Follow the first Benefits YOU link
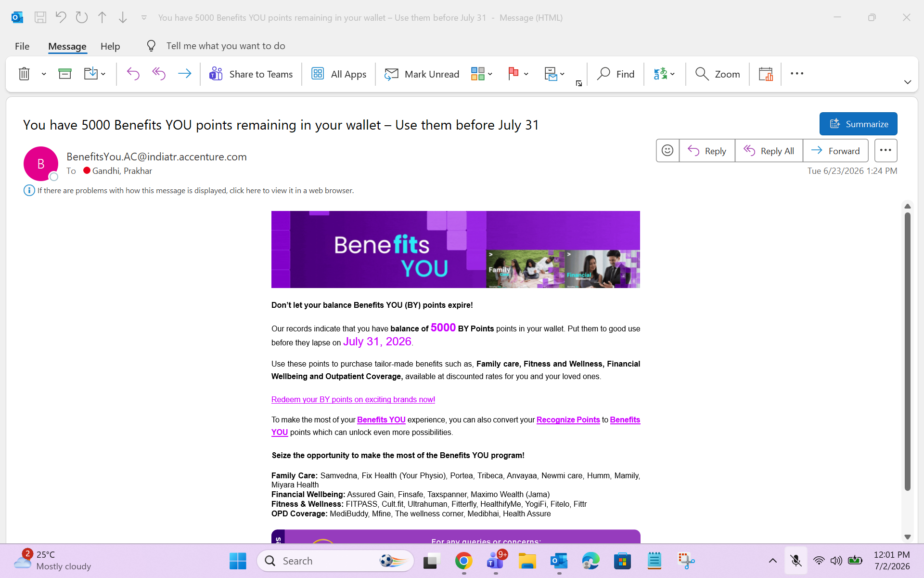 coord(381,420)
